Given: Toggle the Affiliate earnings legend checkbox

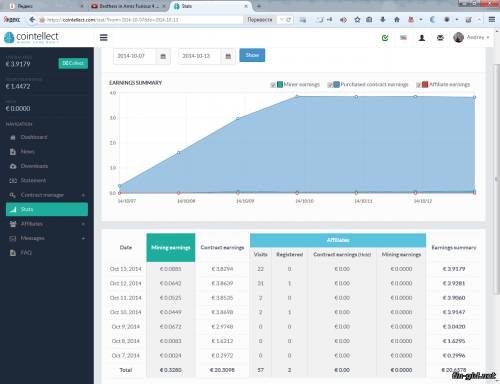Looking at the screenshot, I should click(418, 85).
